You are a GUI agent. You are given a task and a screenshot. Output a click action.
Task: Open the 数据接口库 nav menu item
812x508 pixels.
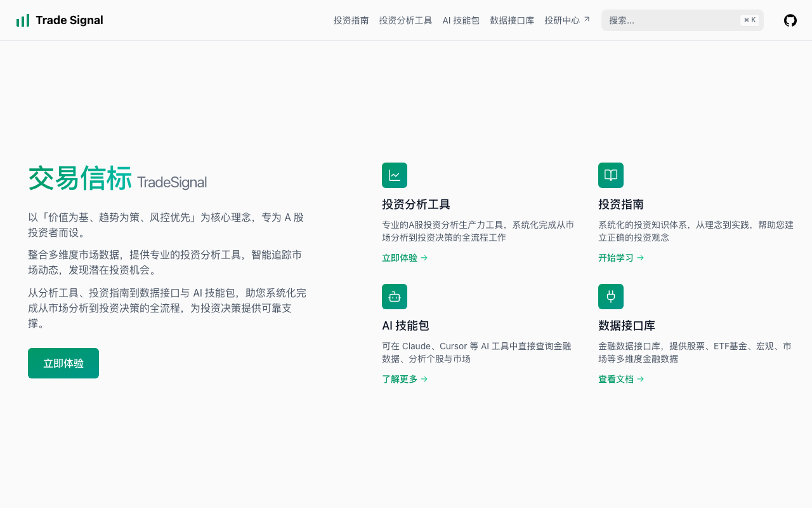[x=512, y=20]
